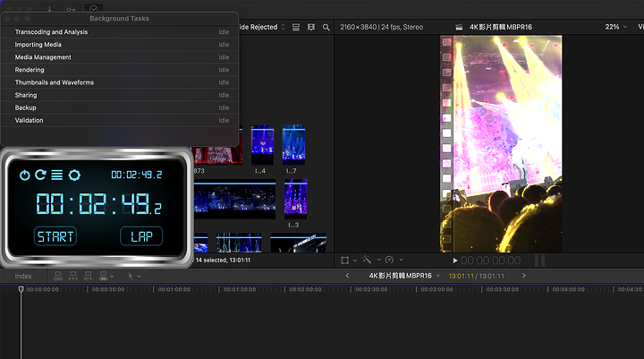Click the Transform tool icon under viewer

point(345,260)
